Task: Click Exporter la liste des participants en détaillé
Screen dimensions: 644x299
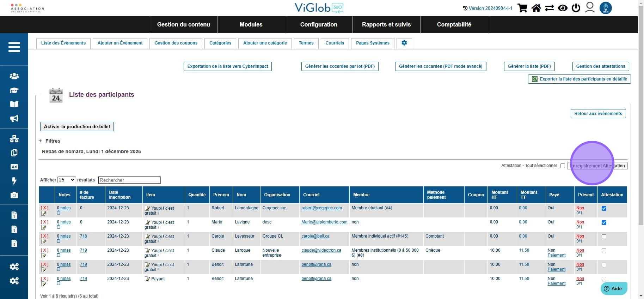Action: pos(579,79)
